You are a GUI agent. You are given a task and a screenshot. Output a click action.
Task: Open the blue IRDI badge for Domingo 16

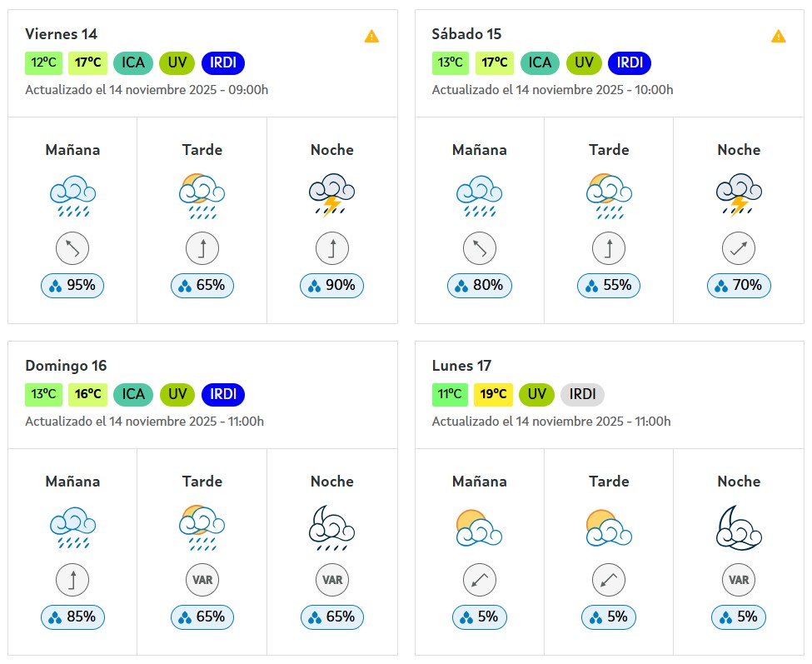click(223, 394)
